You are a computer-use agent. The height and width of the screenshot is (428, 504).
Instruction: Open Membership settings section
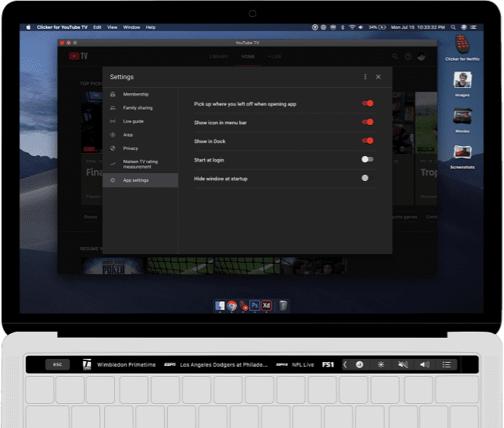[x=141, y=94]
